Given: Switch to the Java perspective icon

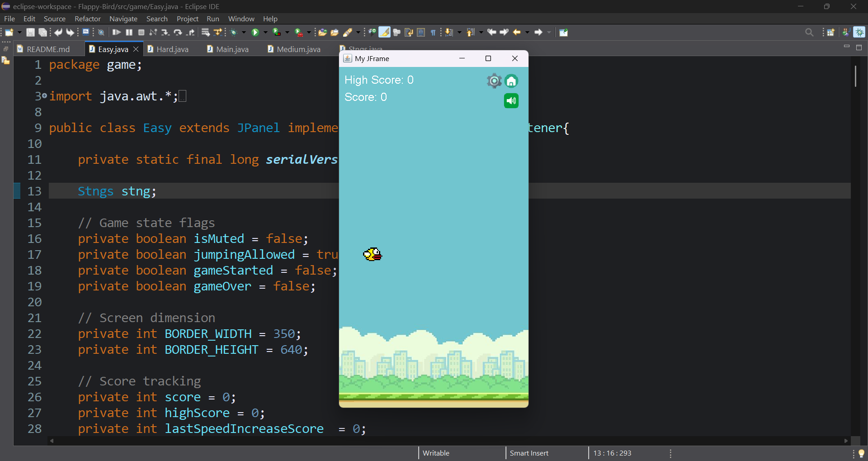Looking at the screenshot, I should (845, 32).
